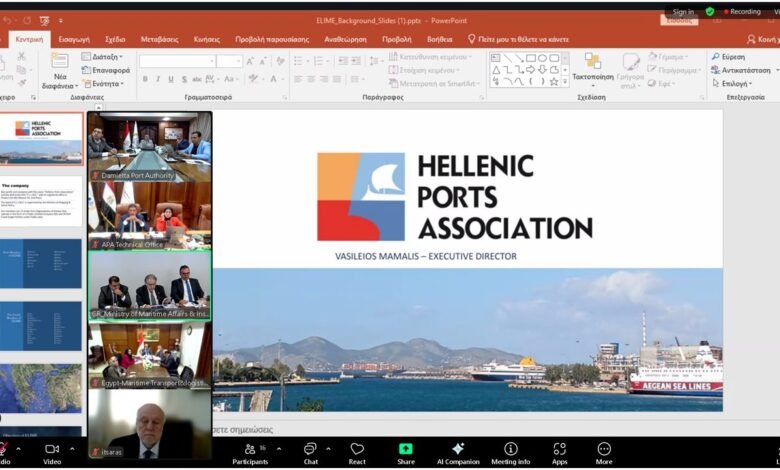Click the Sign in button
Viewport: 780px width, 470px height.
(683, 12)
